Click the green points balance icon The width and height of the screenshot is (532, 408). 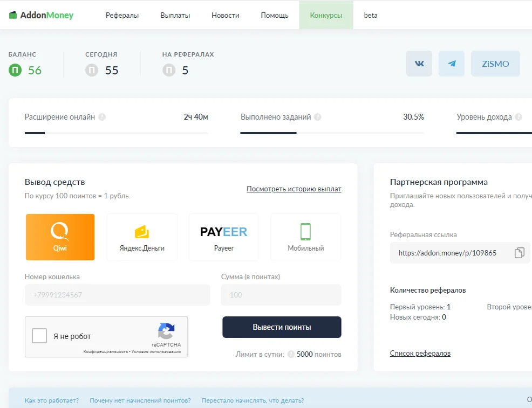pos(15,70)
